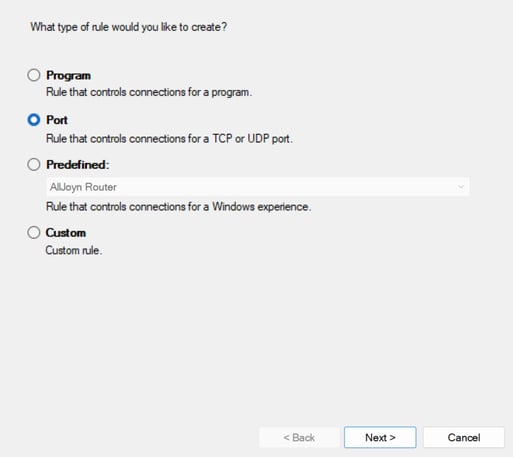Click the 'Custom rule.' description text
Image resolution: width=513 pixels, height=457 pixels.
pos(74,250)
